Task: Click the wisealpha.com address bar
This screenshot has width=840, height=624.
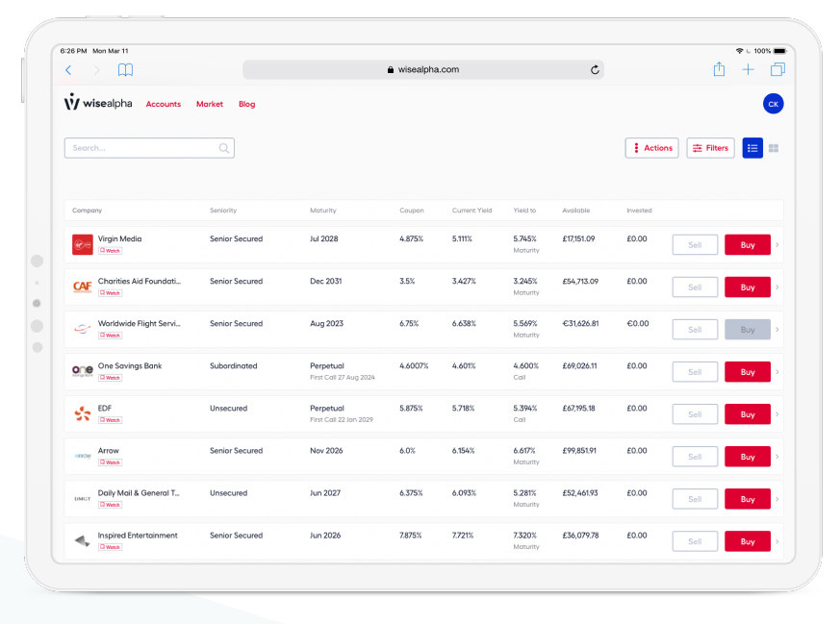Action: [423, 69]
